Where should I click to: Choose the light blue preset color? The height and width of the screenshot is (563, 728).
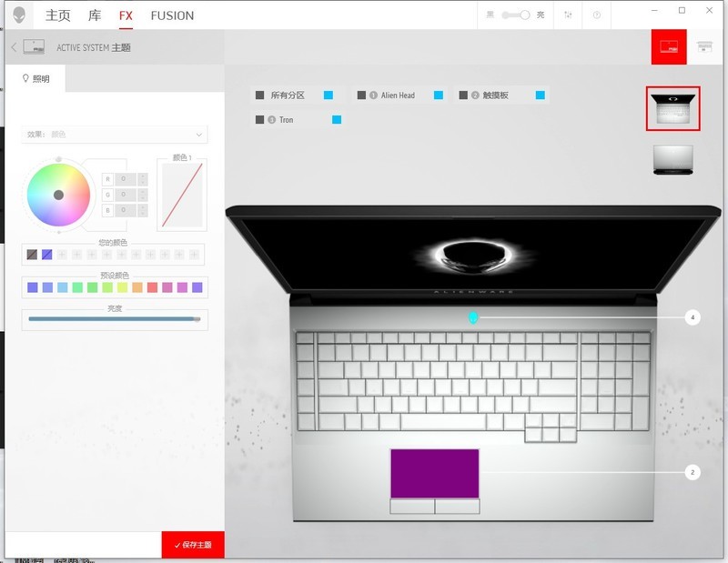click(62, 287)
